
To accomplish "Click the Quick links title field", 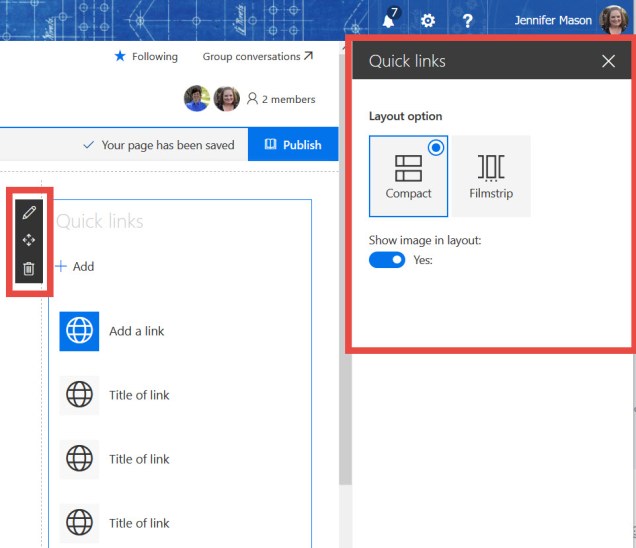I will pyautogui.click(x=100, y=221).
